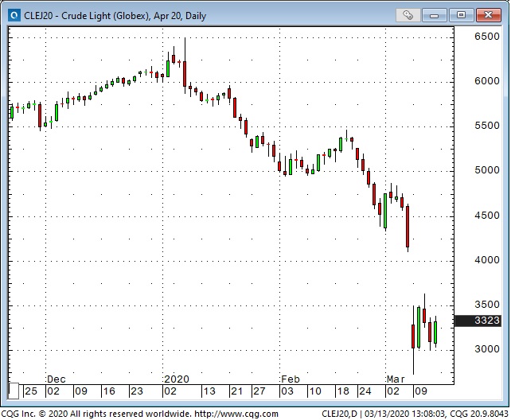
Task: Click the 5000 price axis label
Action: pyautogui.click(x=486, y=170)
